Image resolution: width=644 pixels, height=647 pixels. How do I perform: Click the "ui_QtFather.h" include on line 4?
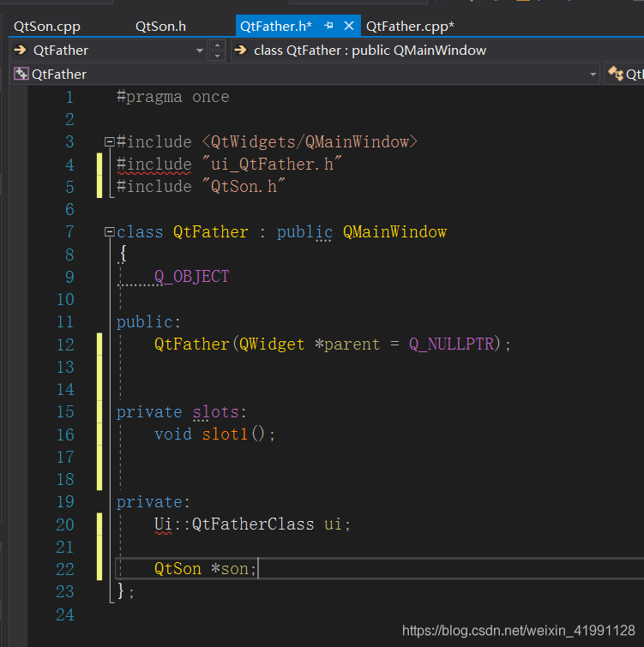272,165
